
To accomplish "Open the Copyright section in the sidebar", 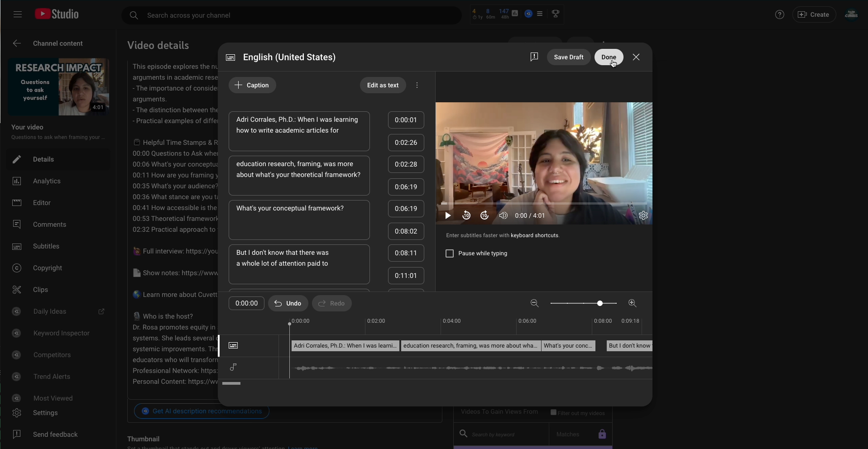I will [x=47, y=268].
